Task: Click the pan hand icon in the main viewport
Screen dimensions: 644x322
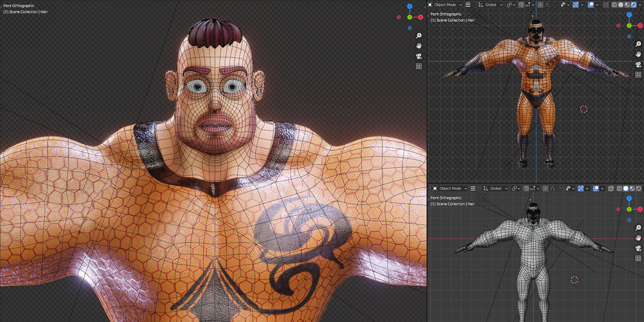Action: tap(418, 45)
